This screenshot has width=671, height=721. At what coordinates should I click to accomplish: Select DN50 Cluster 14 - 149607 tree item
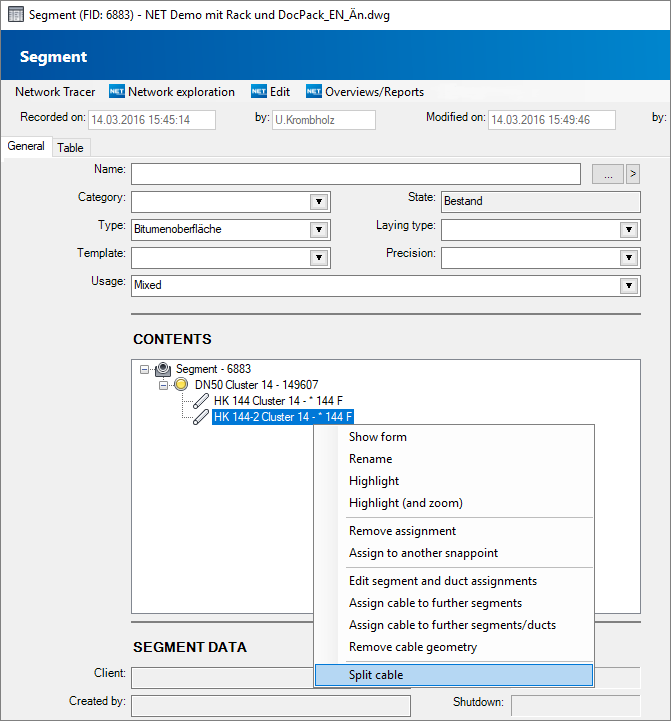[x=256, y=384]
